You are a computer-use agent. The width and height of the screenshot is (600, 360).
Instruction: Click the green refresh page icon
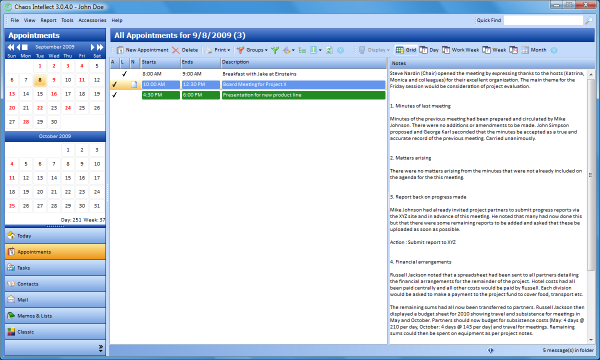[329, 50]
